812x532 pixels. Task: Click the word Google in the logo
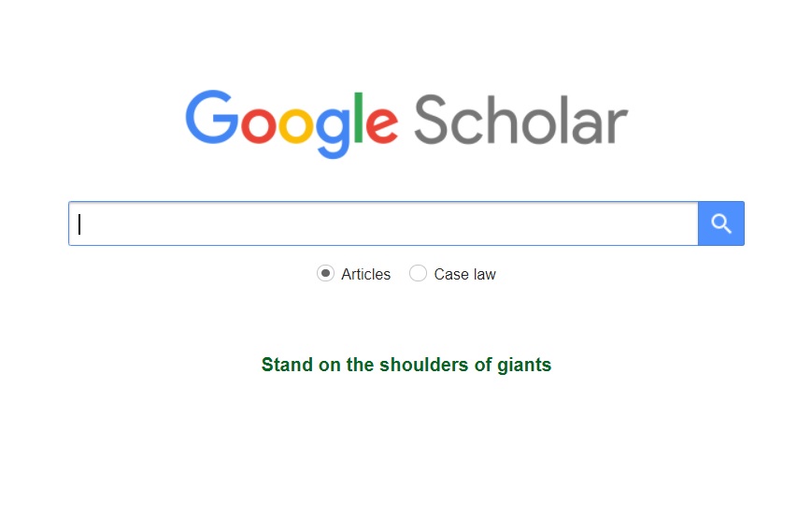pyautogui.click(x=292, y=123)
